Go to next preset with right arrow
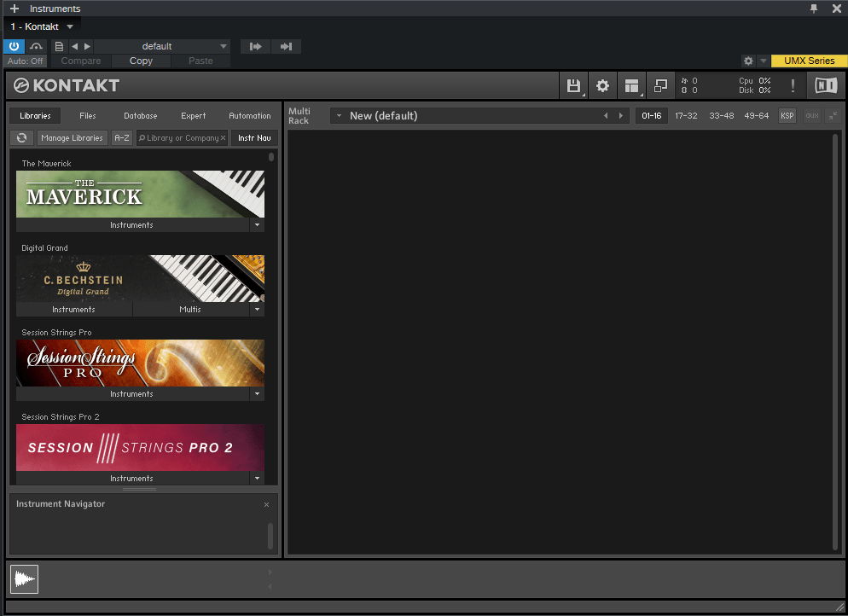The image size is (848, 616). coord(87,47)
